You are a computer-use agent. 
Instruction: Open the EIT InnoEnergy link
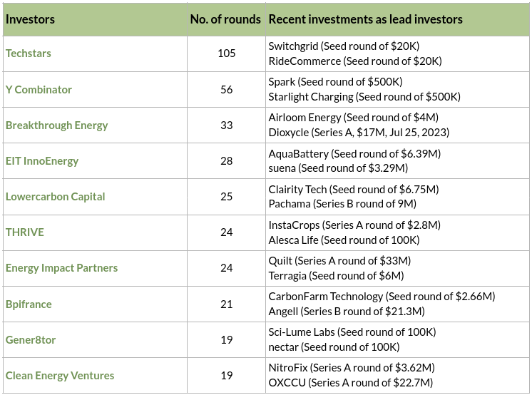pos(42,161)
